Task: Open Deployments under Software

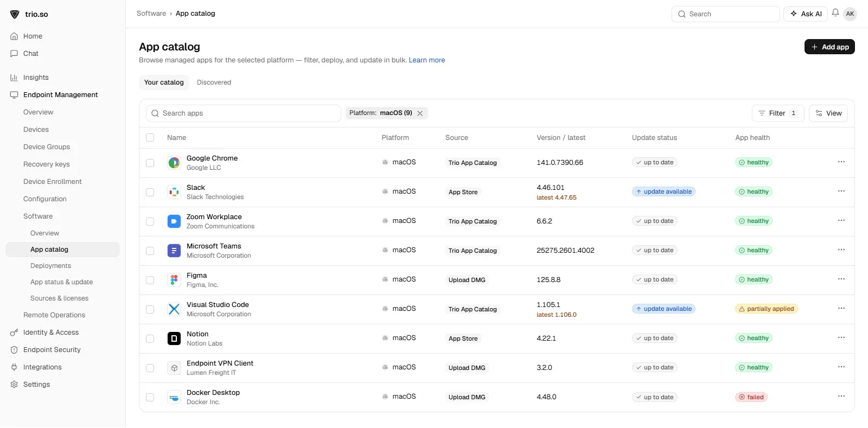Action: tap(50, 266)
